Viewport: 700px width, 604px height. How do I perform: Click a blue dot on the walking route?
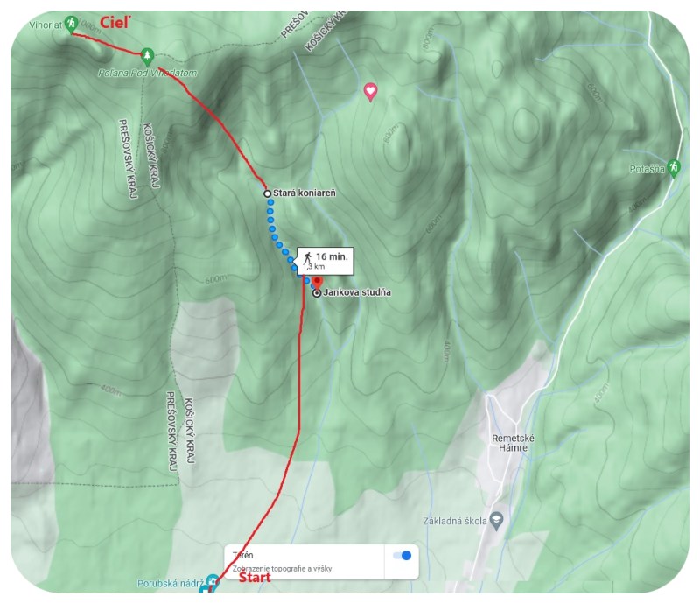[x=270, y=220]
